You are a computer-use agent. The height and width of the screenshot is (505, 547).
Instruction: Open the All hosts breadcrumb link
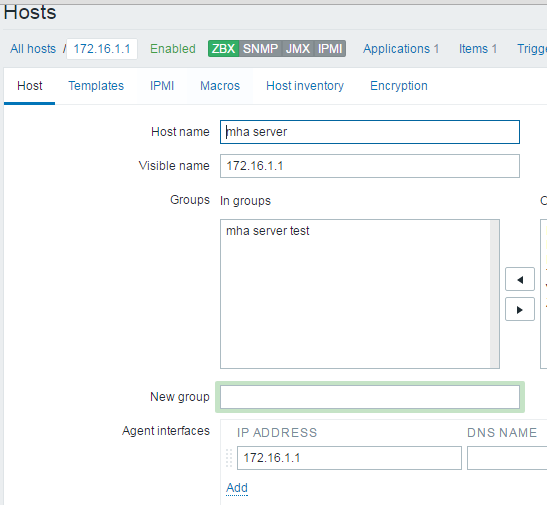pyautogui.click(x=33, y=49)
